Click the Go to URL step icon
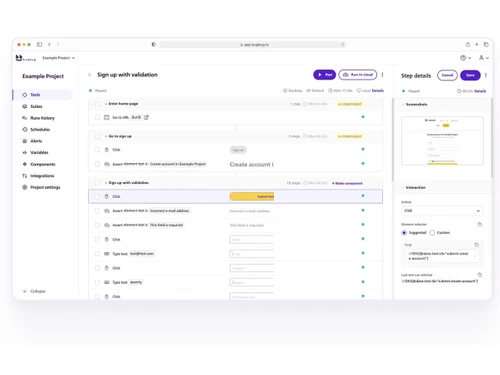Image resolution: width=500 pixels, height=375 pixels. [x=107, y=117]
